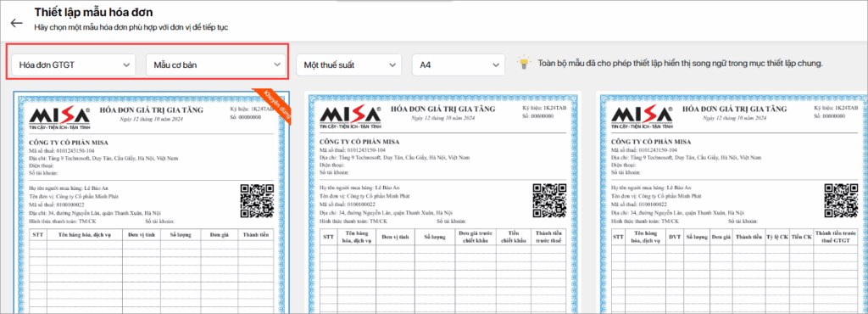Expand the Một thuế suất dropdown
Viewport: 868px width, 314px height.
point(348,64)
